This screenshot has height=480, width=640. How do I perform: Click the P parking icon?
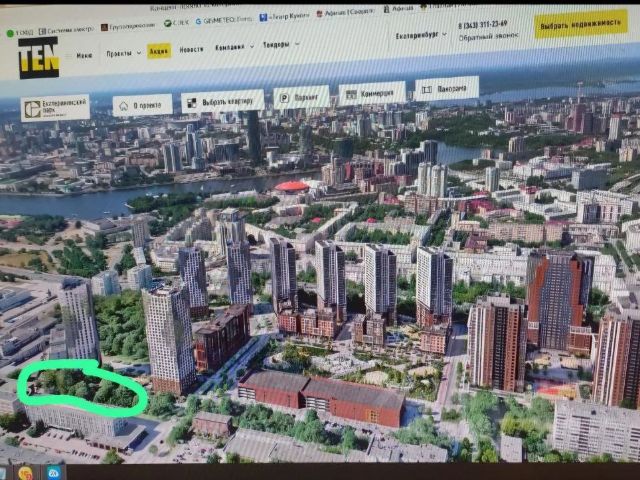284,98
